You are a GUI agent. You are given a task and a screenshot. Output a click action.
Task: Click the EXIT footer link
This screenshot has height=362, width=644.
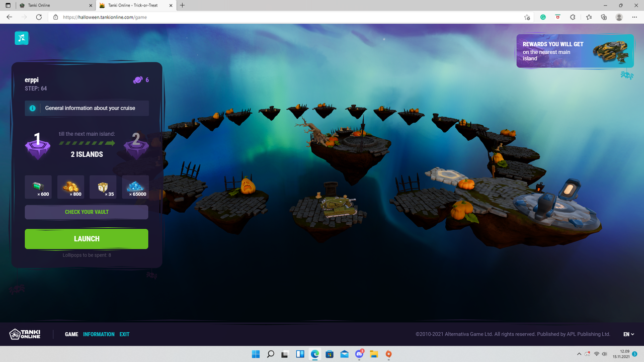tap(124, 334)
